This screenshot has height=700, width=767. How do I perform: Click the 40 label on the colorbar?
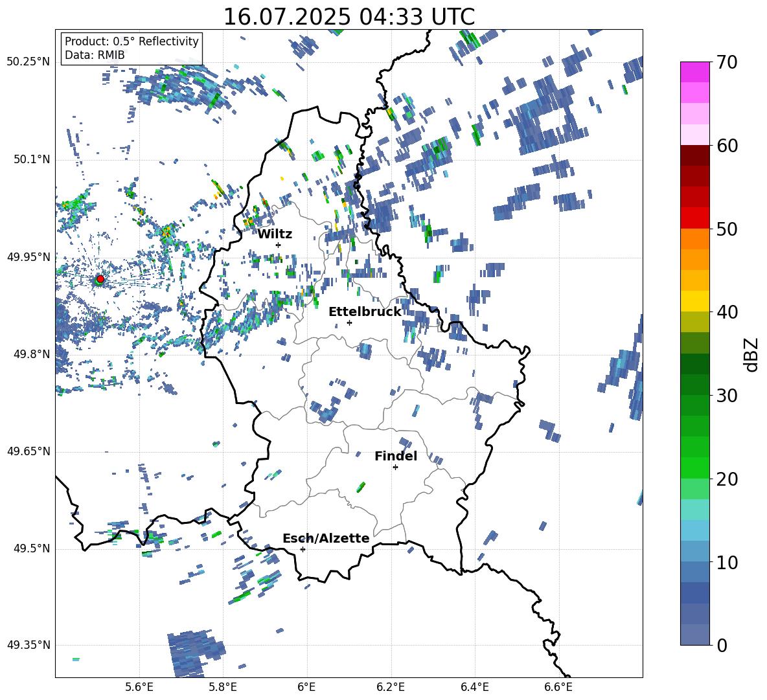pos(727,312)
